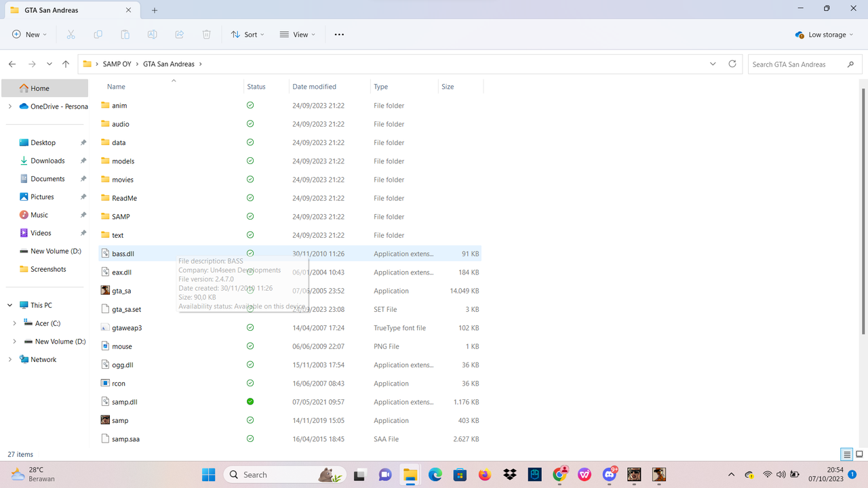
Task: Open the See more ellipsis menu
Action: [339, 35]
